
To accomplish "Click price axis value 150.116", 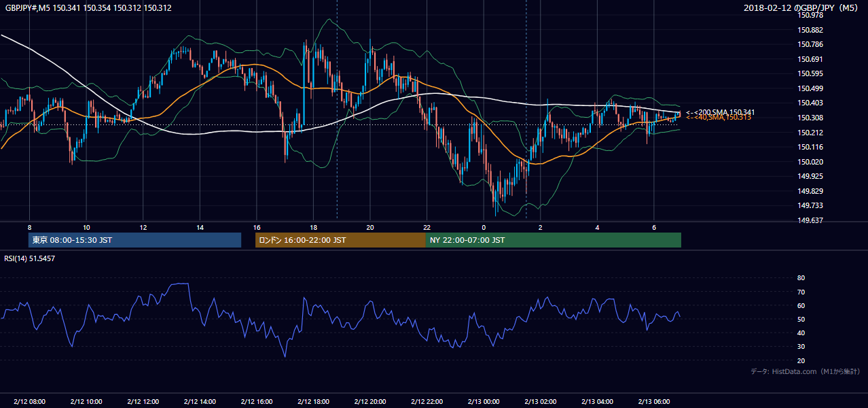I will pos(810,147).
